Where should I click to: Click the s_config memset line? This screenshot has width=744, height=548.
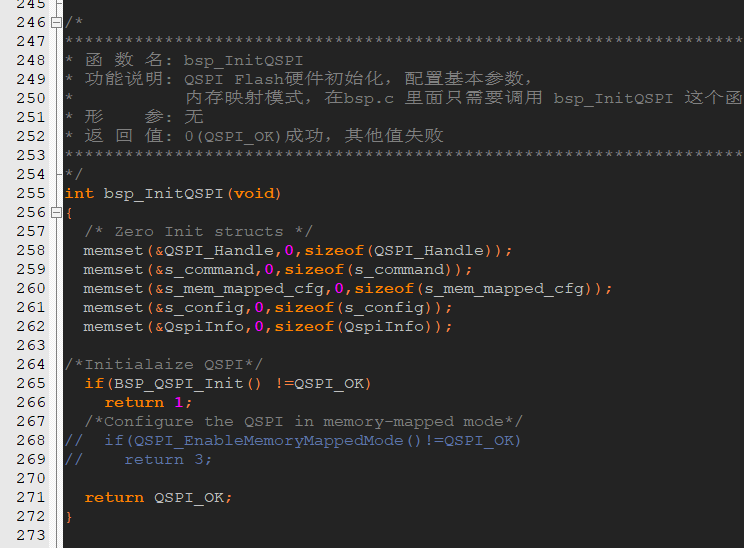pos(268,307)
